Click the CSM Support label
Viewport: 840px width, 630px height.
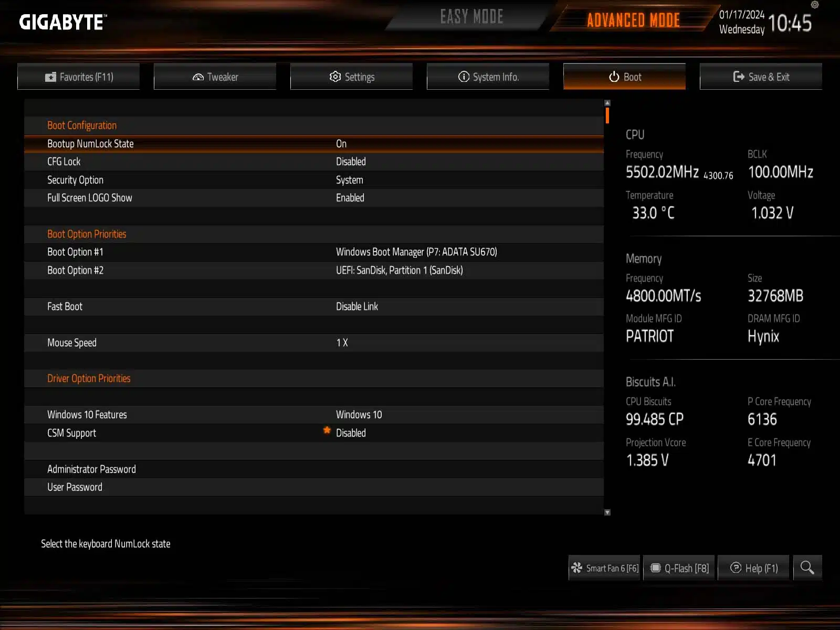pyautogui.click(x=71, y=433)
